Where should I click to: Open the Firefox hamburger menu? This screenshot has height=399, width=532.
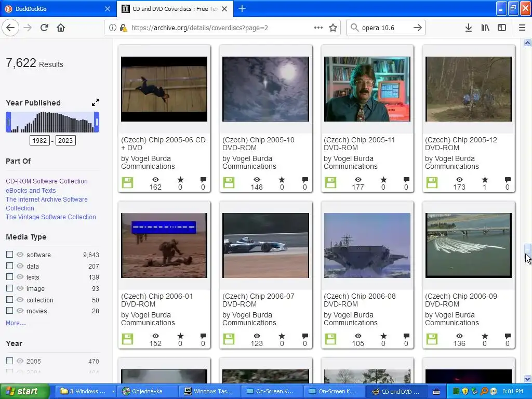[522, 28]
